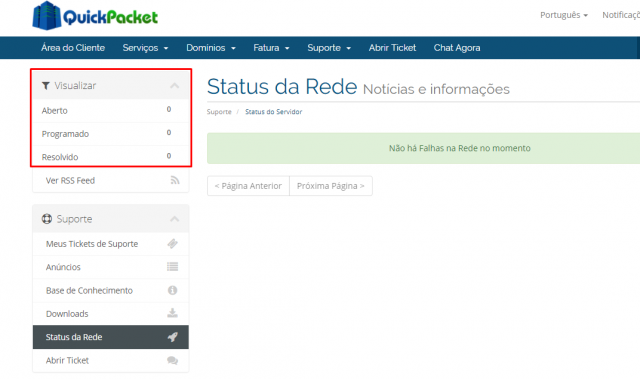Open the Domínios dropdown menu
This screenshot has height=379, width=640.
tap(211, 48)
